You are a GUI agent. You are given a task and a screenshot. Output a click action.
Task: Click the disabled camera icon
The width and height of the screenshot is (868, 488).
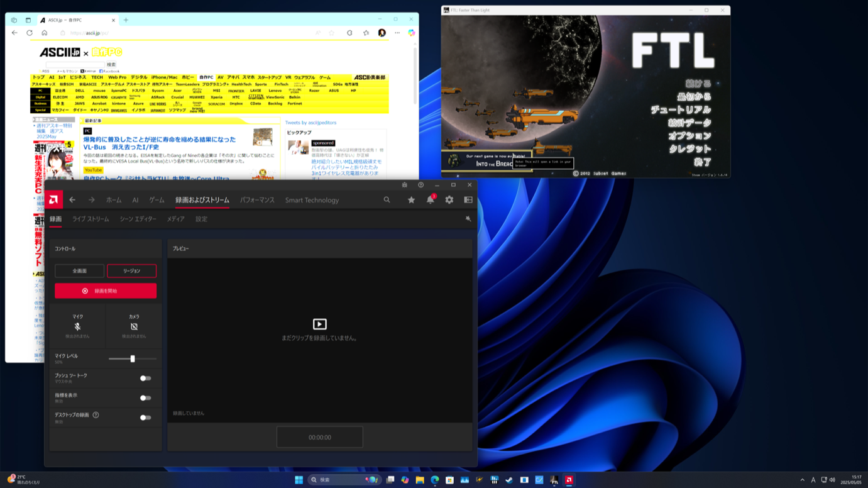coord(134,327)
